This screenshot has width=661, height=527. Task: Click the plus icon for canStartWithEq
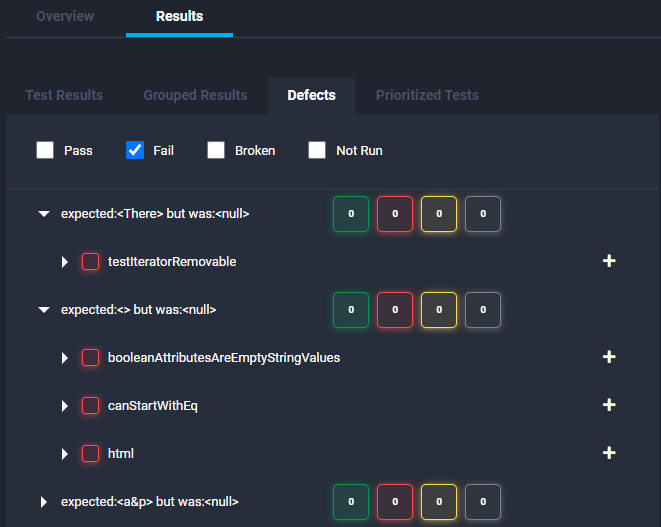tap(609, 405)
